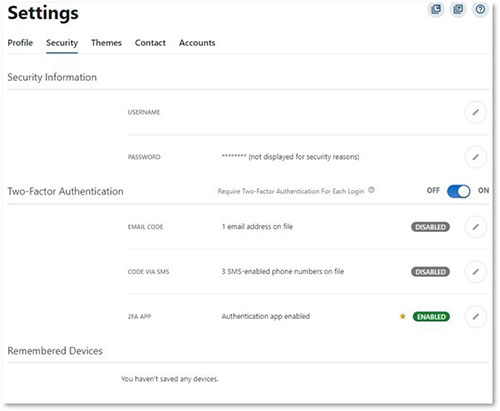Edit the 2FA App authentication settings
Viewport: 500px width, 411px height.
(476, 316)
